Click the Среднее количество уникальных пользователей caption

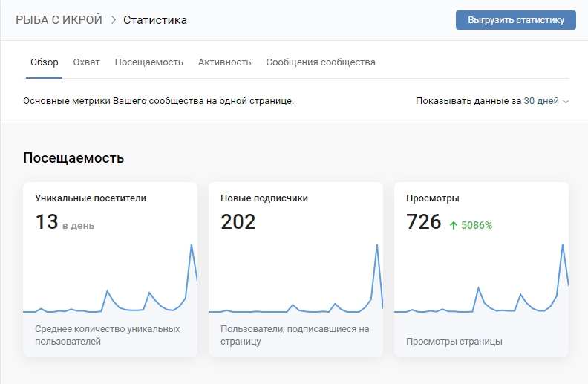(107, 335)
